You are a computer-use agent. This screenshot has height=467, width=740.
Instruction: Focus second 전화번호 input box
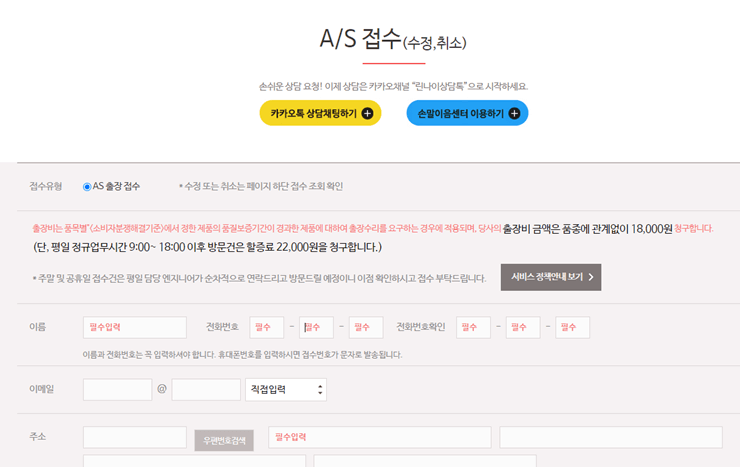pos(316,327)
